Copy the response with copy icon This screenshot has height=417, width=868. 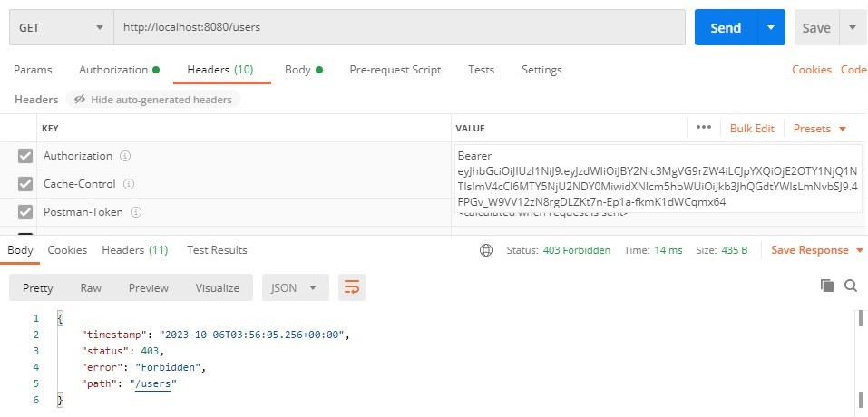[827, 286]
